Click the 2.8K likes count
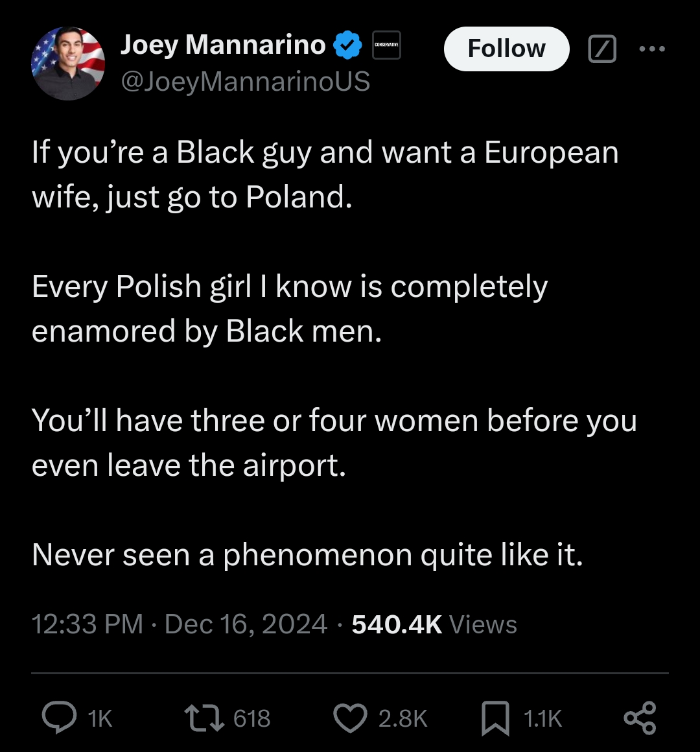This screenshot has height=752, width=700. 402,719
